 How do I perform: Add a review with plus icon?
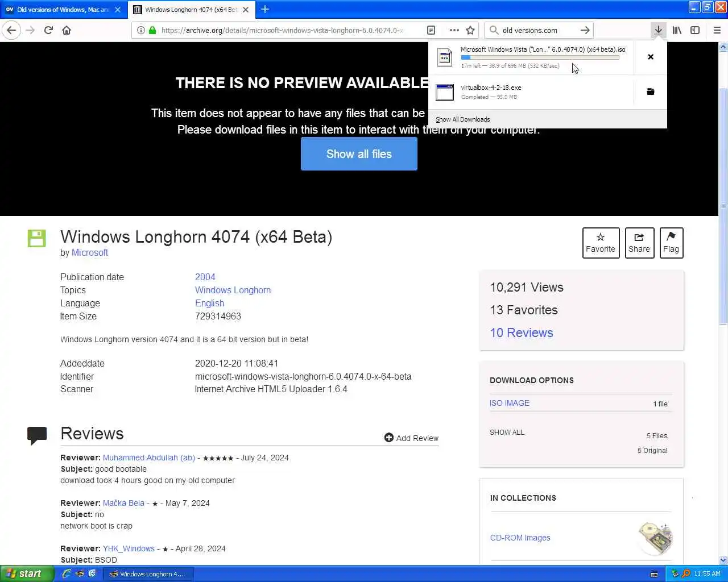411,438
